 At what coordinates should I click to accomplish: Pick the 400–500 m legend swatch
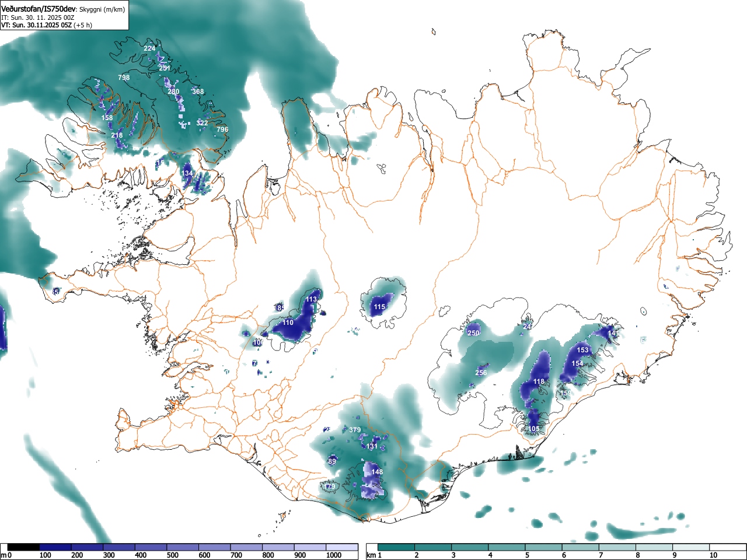(x=151, y=547)
